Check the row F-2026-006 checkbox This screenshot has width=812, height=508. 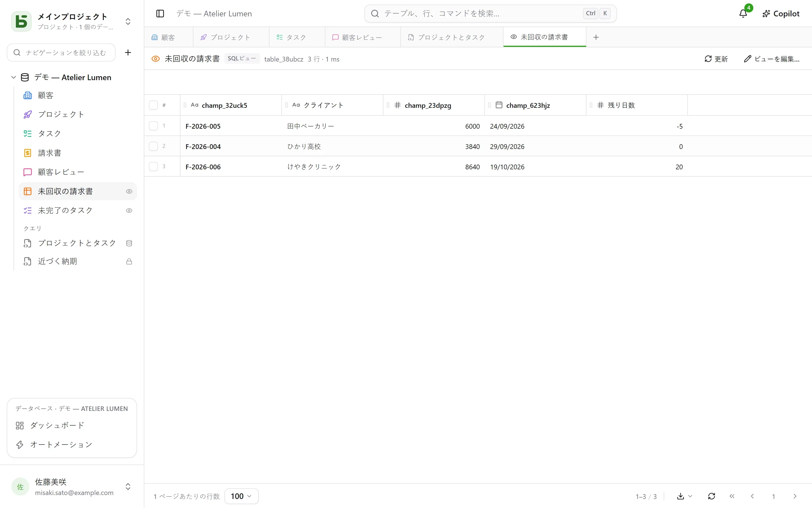click(x=153, y=167)
